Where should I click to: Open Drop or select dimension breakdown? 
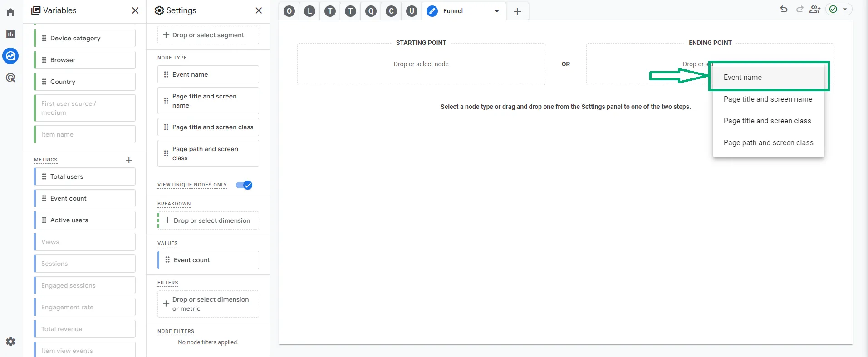click(208, 220)
